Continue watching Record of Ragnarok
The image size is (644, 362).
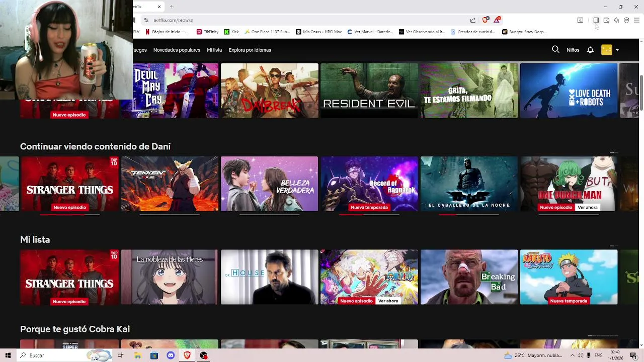click(369, 184)
